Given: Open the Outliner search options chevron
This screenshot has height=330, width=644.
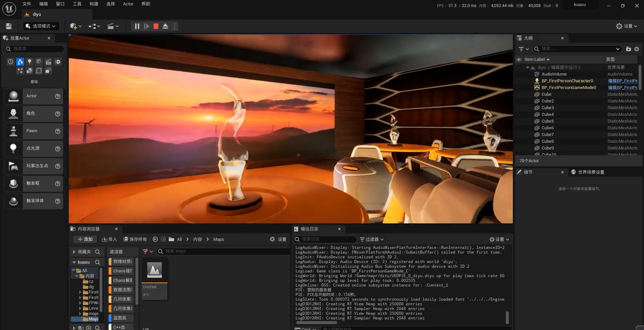Looking at the screenshot, I should point(618,49).
